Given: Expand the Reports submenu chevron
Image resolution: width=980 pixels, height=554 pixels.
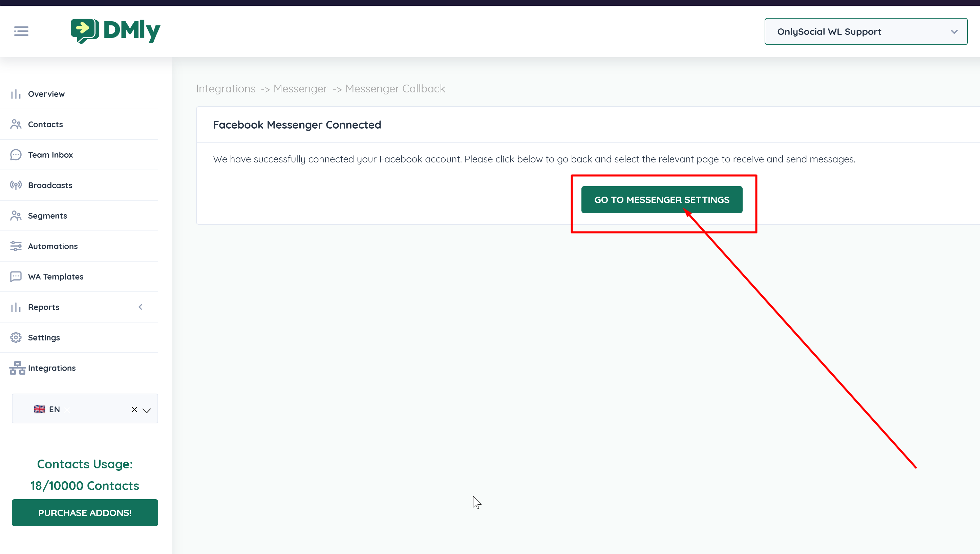Looking at the screenshot, I should (x=140, y=307).
